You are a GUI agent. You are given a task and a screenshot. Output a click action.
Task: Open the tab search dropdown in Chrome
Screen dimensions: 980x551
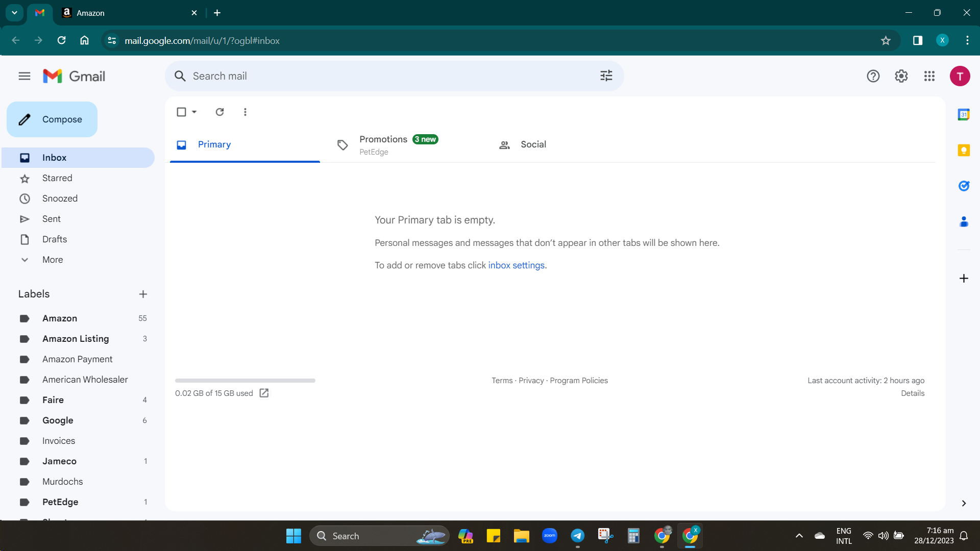coord(14,13)
